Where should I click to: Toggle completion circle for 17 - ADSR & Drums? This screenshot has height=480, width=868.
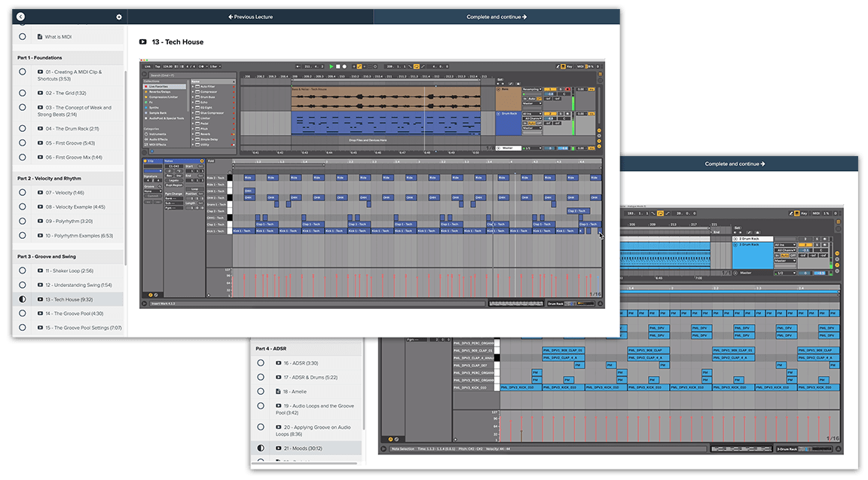(261, 378)
